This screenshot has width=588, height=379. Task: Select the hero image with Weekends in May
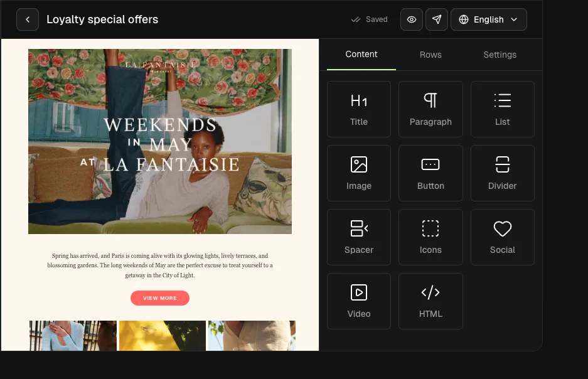point(160,141)
